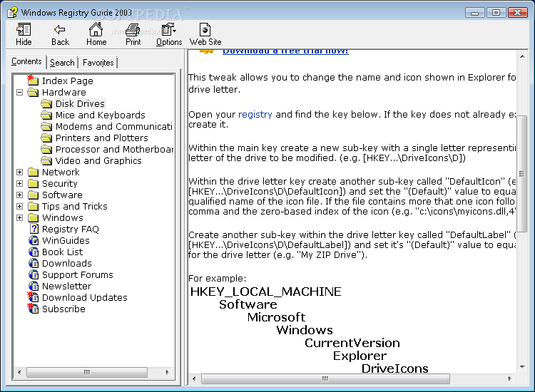Click the Download Updates starred icon
Screen dimensions: 535x392
pyautogui.click(x=33, y=297)
